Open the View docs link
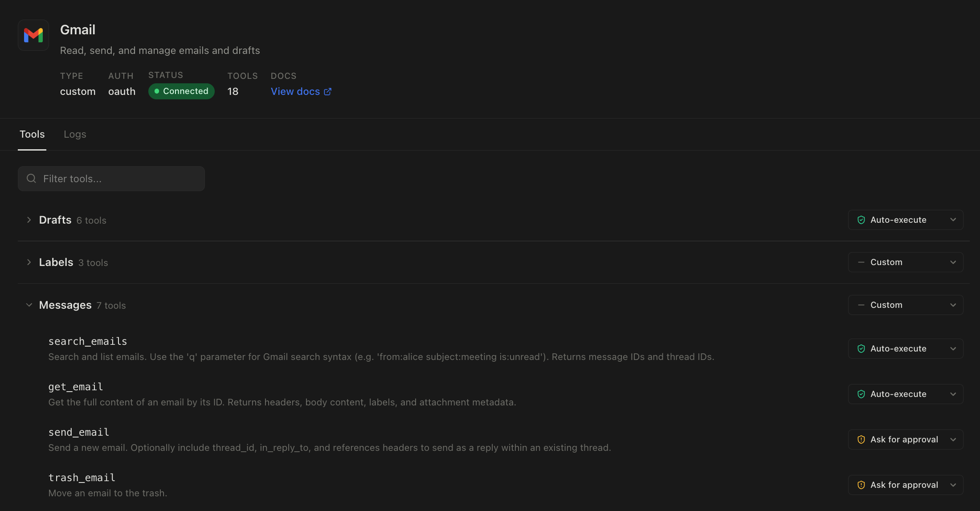Screen dimensions: 980x511 (x=295, y=91)
